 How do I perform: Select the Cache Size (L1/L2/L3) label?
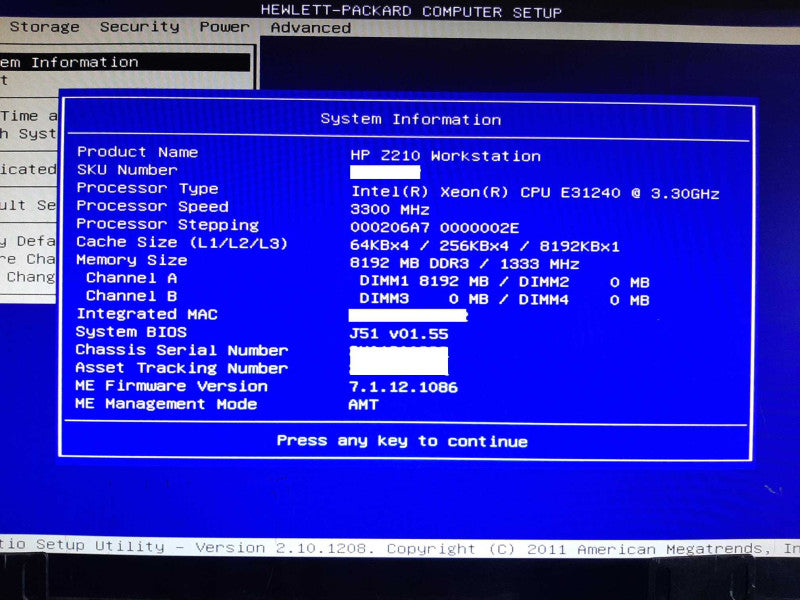point(182,242)
